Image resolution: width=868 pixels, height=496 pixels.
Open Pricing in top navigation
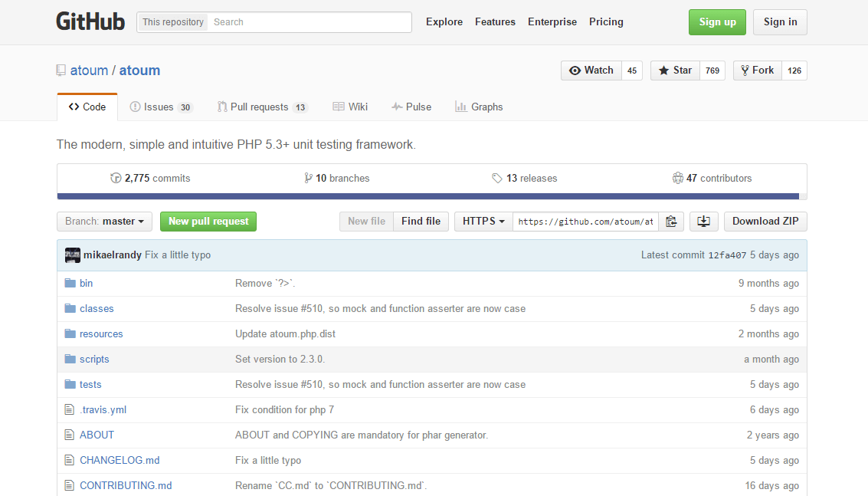click(606, 21)
